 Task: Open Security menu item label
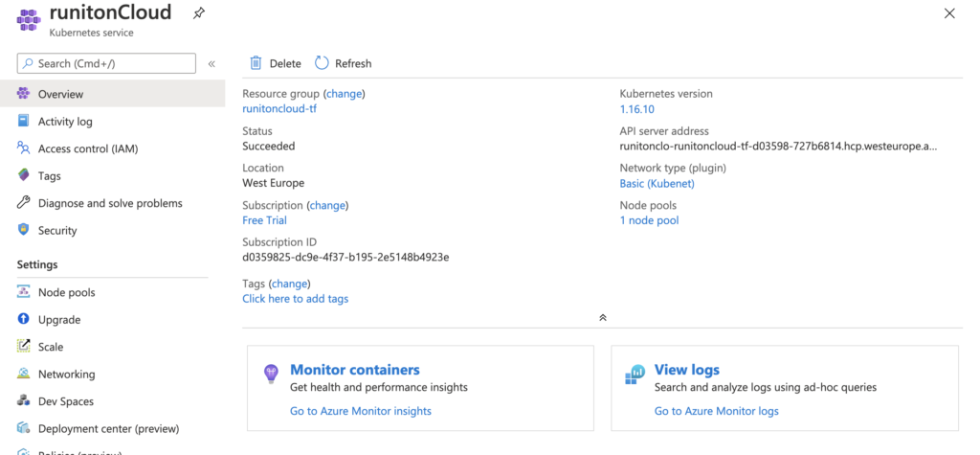click(56, 230)
